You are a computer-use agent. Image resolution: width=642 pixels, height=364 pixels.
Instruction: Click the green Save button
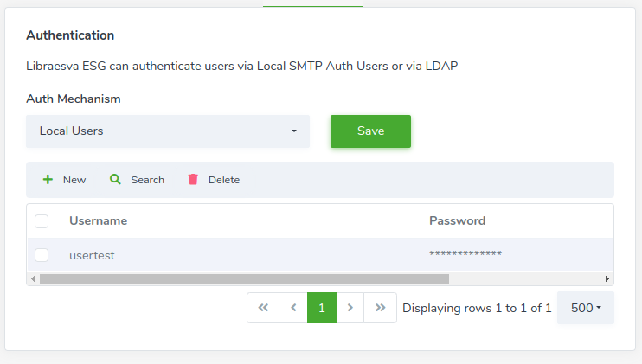coord(370,131)
